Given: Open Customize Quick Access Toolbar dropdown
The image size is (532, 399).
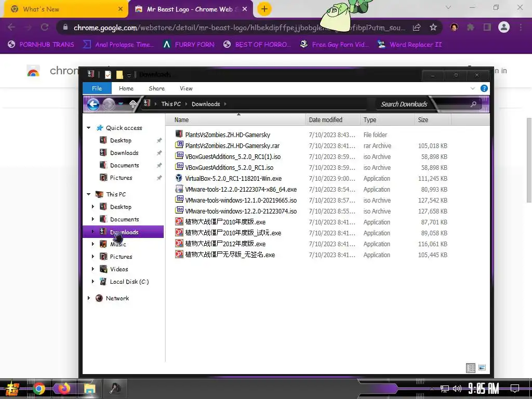Looking at the screenshot, I should pos(129,75).
